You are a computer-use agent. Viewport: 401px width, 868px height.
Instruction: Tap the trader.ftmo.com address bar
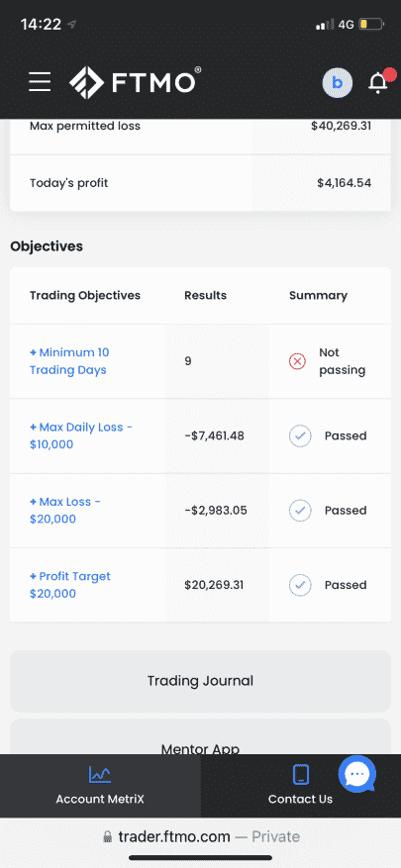point(200,836)
